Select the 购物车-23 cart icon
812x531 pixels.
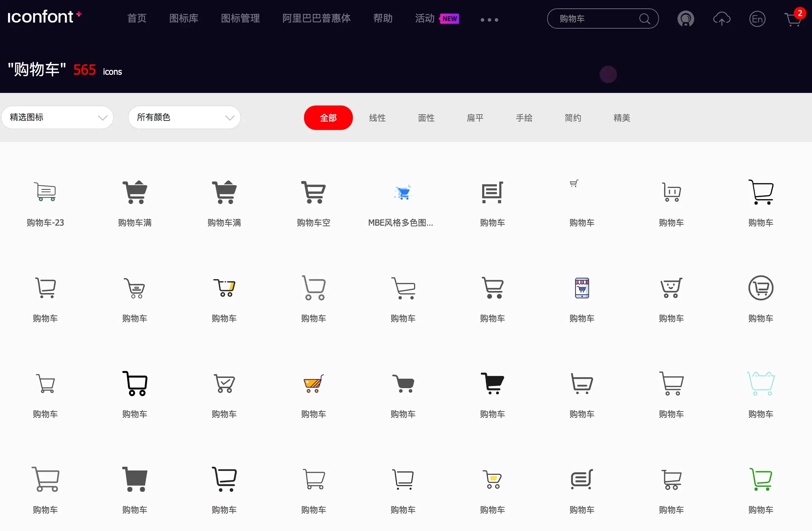[x=45, y=191]
